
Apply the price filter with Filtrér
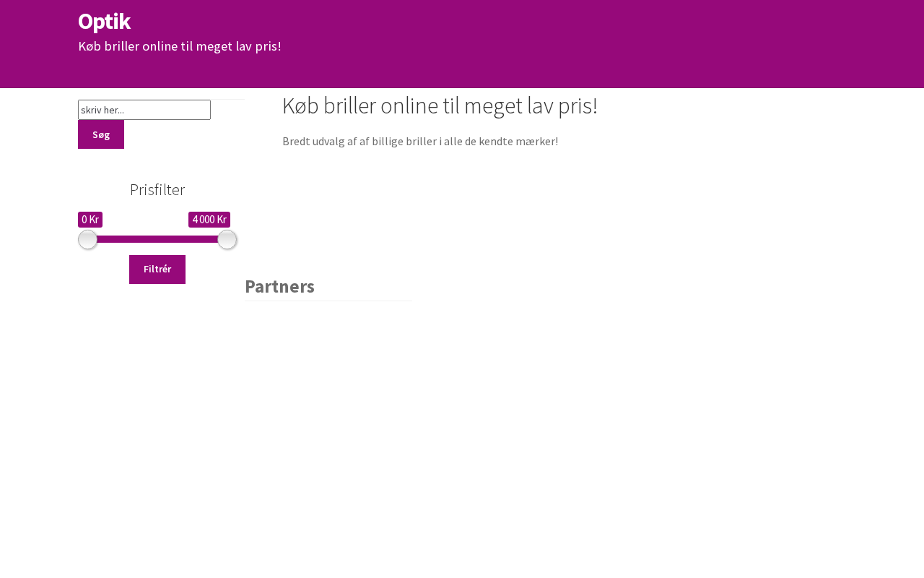tap(157, 269)
